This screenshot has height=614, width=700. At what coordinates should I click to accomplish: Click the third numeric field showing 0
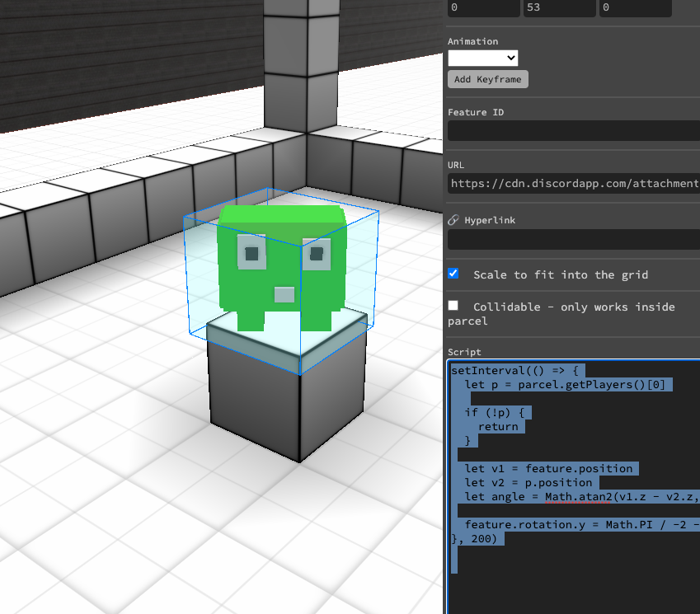pyautogui.click(x=635, y=7)
